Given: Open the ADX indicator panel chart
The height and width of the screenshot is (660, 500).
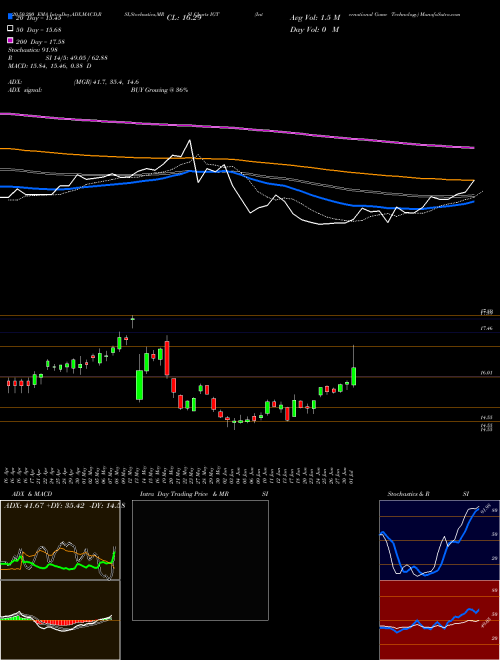Looking at the screenshot, I should coord(60,540).
